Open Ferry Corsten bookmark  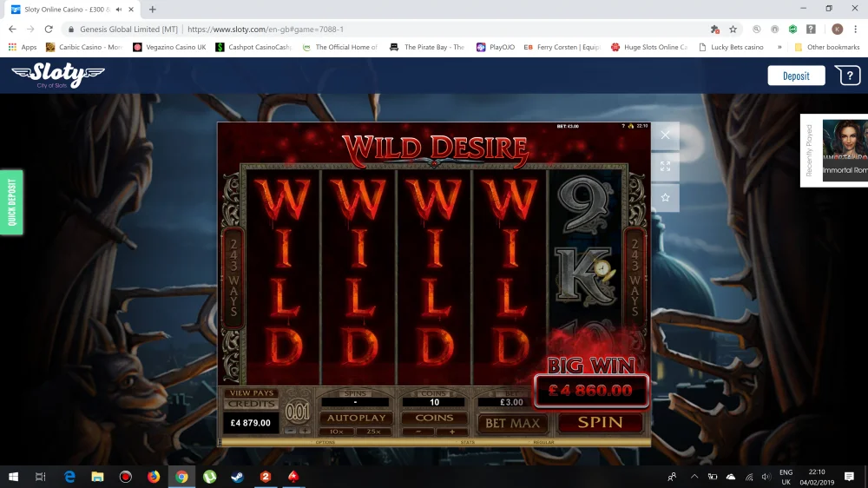coord(562,47)
